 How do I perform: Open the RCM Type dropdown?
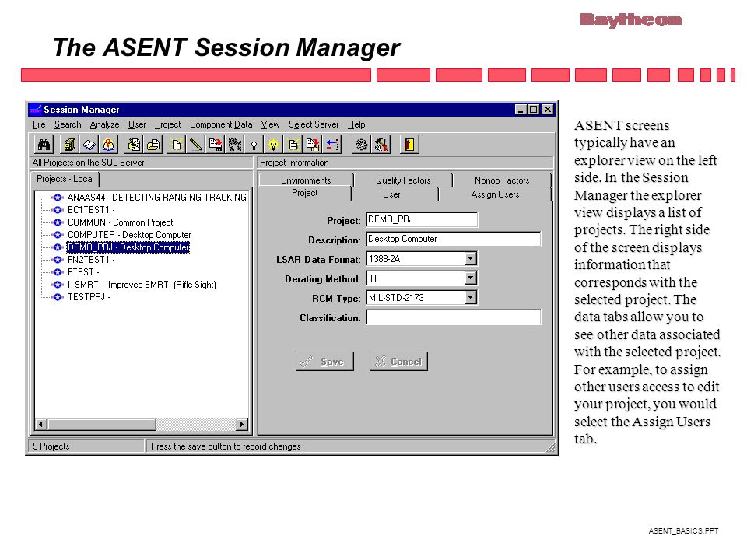tap(470, 298)
